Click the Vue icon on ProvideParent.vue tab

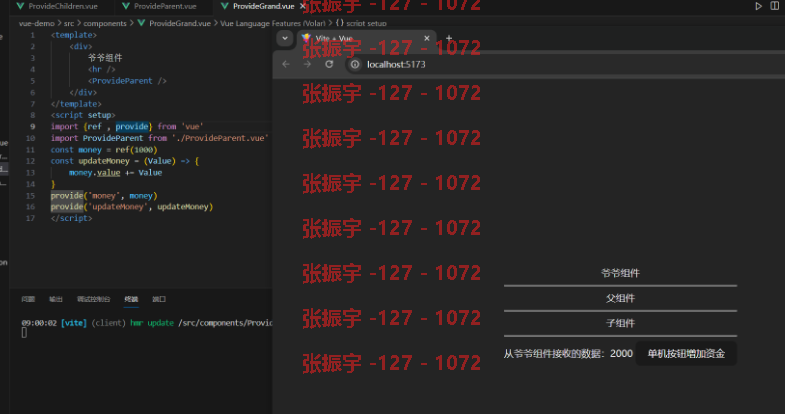click(126, 6)
